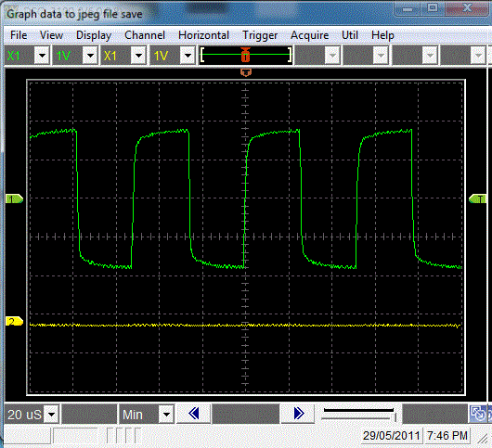This screenshot has width=492, height=448.
Task: Expand the Min dropdown
Action: coord(166,415)
